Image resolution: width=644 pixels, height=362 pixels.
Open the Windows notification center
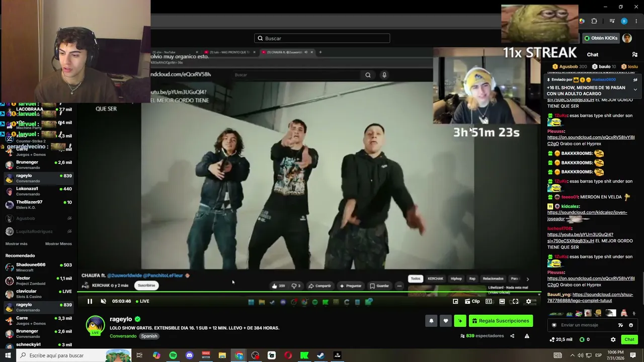633,355
